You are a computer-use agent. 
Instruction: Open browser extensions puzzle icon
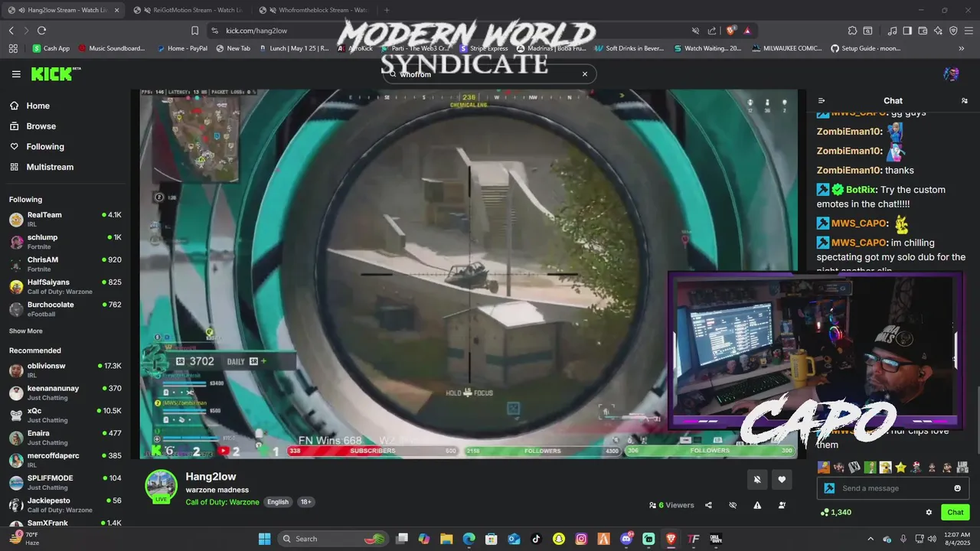tap(852, 31)
